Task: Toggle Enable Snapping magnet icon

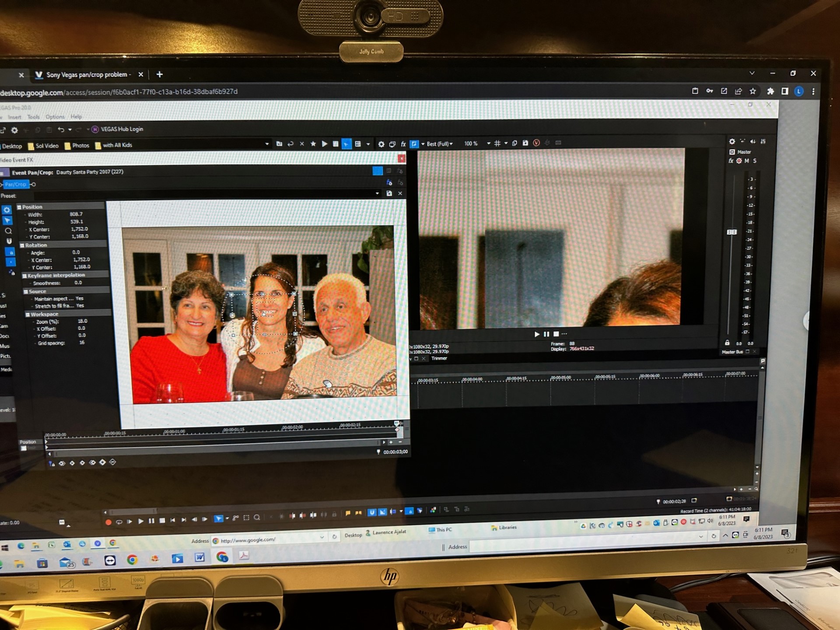Action: [x=9, y=241]
